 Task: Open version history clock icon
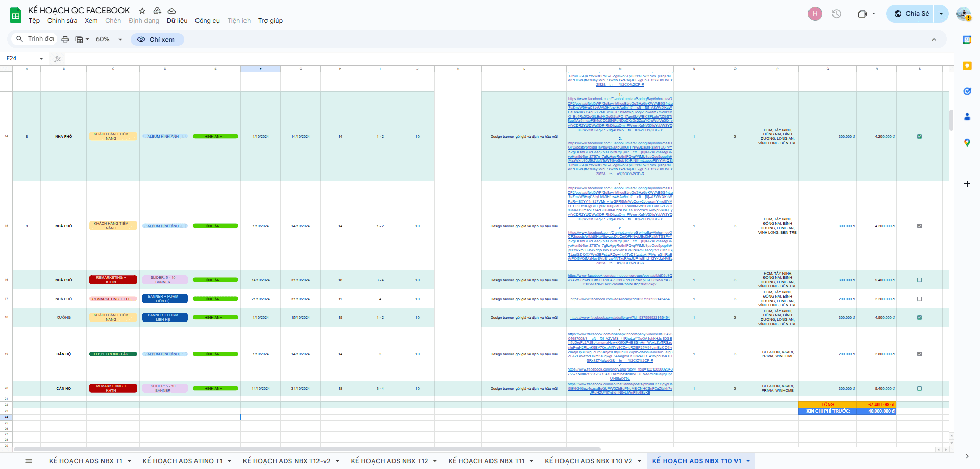pyautogui.click(x=836, y=14)
